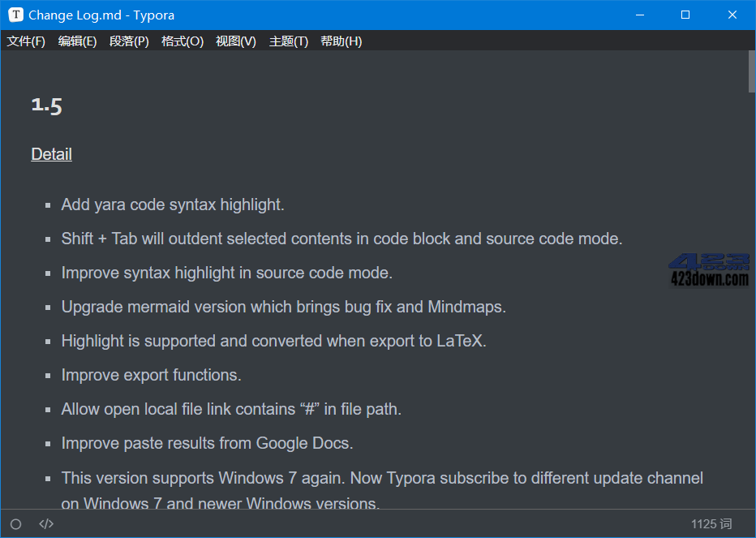The image size is (756, 538).
Task: Click the line mentioning Shift + Tab outdent
Action: pyautogui.click(x=341, y=239)
